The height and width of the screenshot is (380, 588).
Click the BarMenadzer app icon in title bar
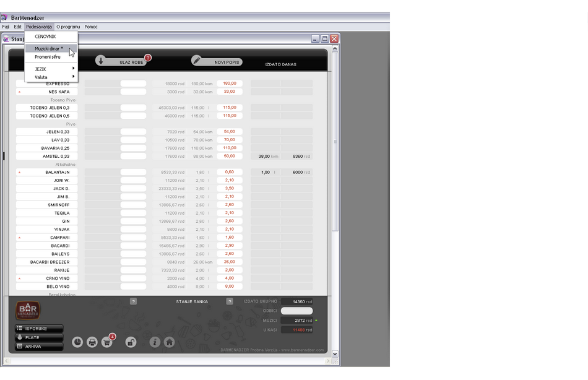click(4, 17)
